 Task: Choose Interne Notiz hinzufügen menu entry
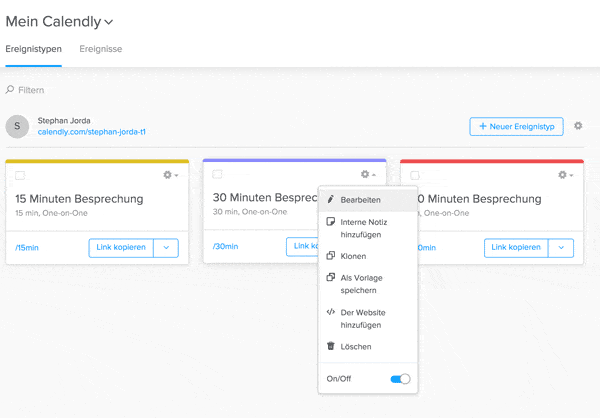(x=368, y=228)
